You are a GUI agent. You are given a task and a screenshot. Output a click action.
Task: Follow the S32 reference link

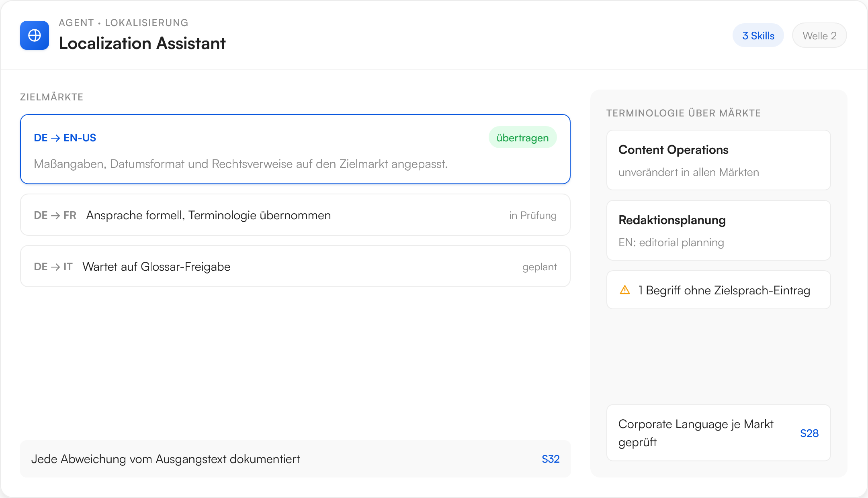pos(551,459)
